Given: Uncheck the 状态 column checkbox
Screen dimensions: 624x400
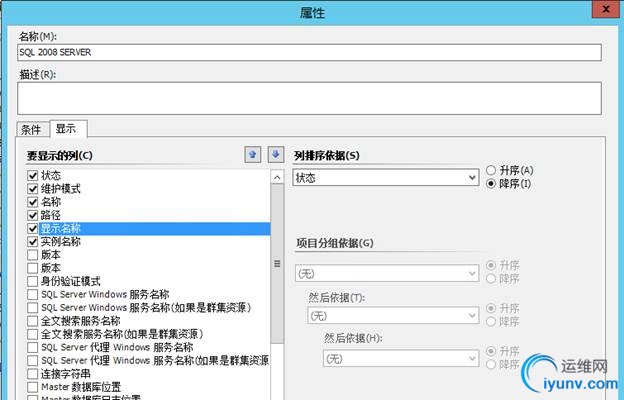Looking at the screenshot, I should [x=33, y=176].
